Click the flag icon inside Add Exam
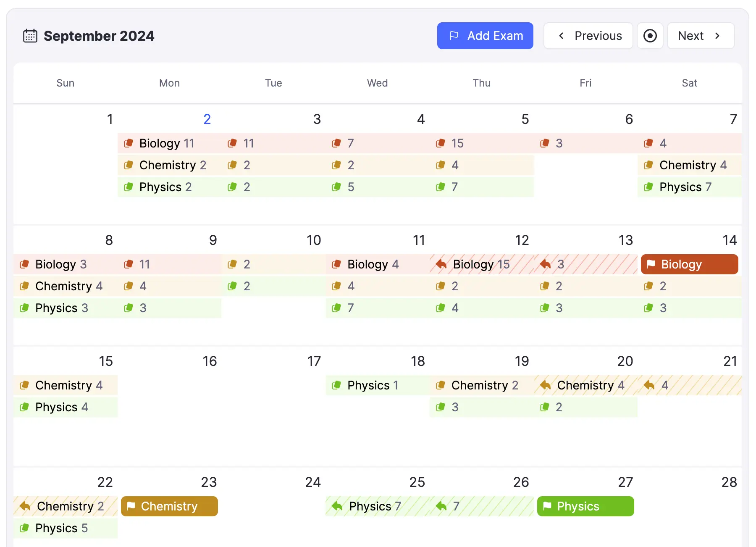This screenshot has height=547, width=756. (x=454, y=36)
